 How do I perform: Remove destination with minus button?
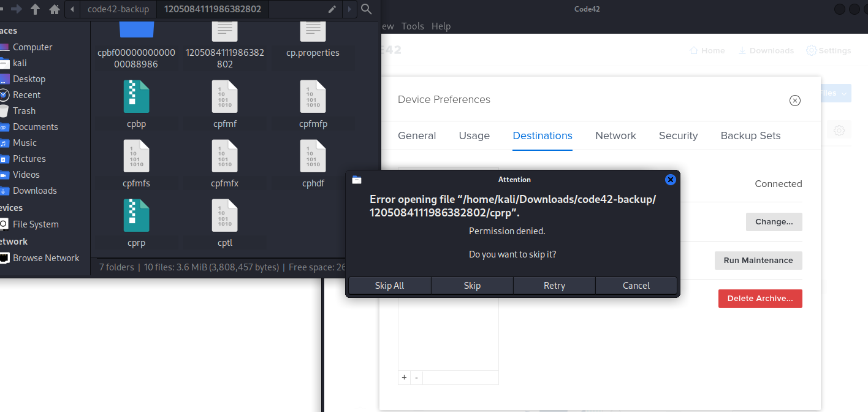point(416,378)
